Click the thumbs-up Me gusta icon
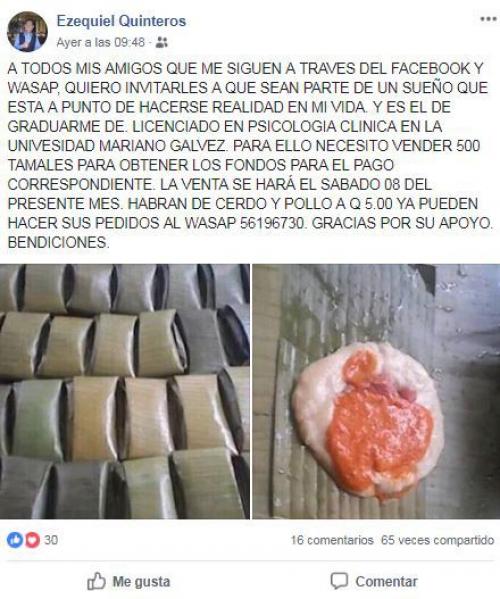Image resolution: width=500 pixels, height=599 pixels. click(x=96, y=581)
